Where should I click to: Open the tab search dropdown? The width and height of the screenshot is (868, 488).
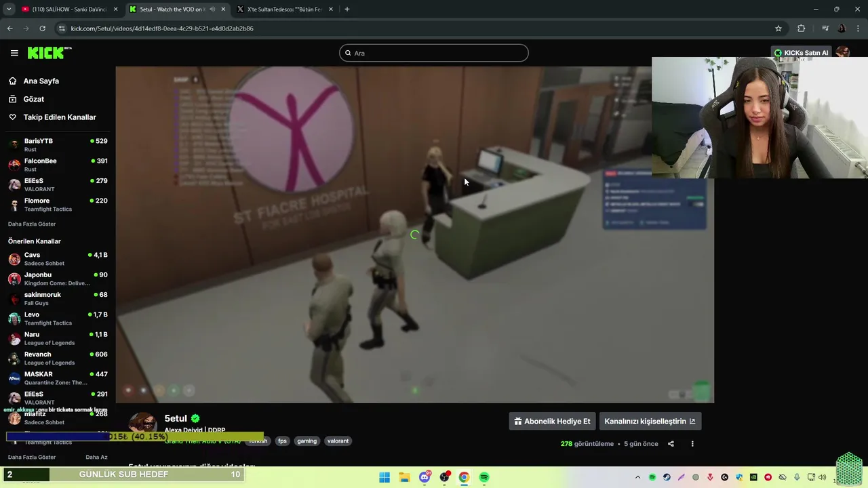[x=8, y=9]
